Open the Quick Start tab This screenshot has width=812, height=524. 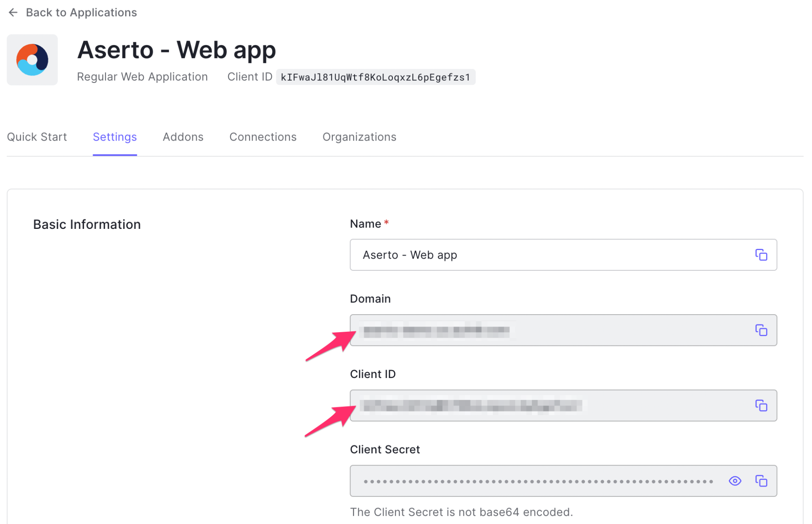click(x=37, y=137)
